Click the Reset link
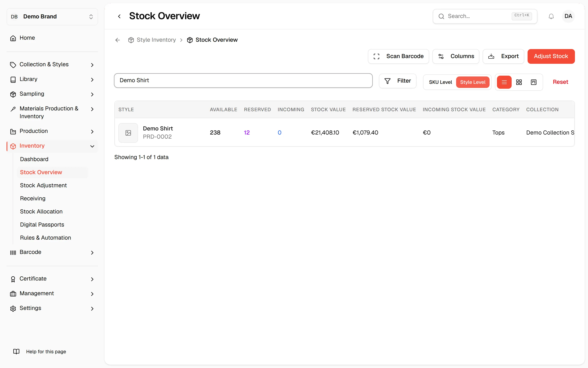588x368 pixels. (560, 82)
